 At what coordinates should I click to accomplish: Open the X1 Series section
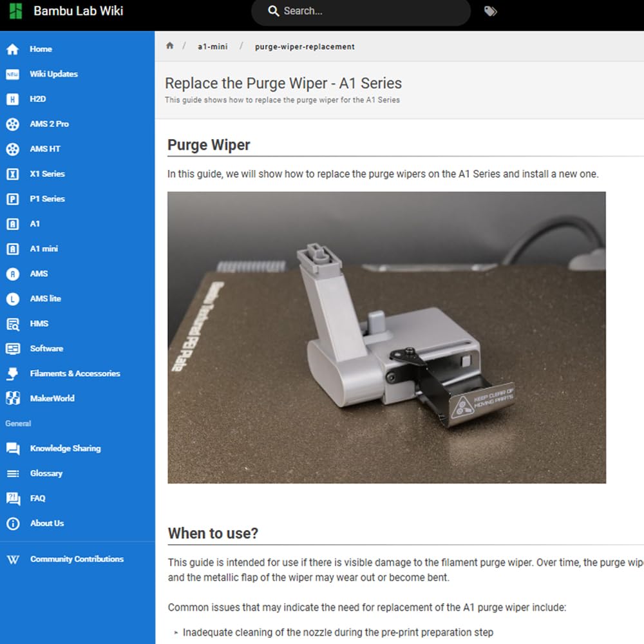coord(47,174)
